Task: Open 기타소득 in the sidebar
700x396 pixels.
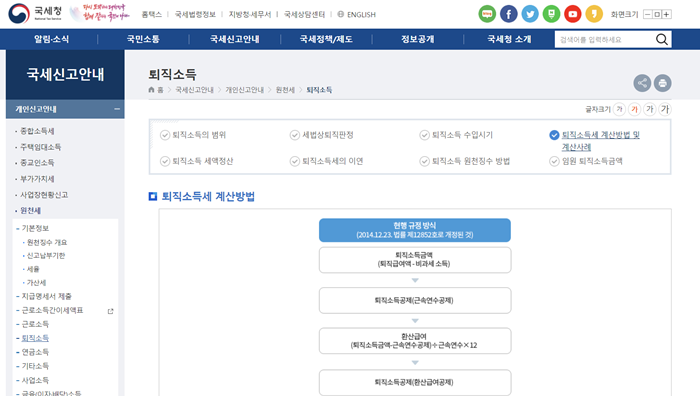Action: 35,366
